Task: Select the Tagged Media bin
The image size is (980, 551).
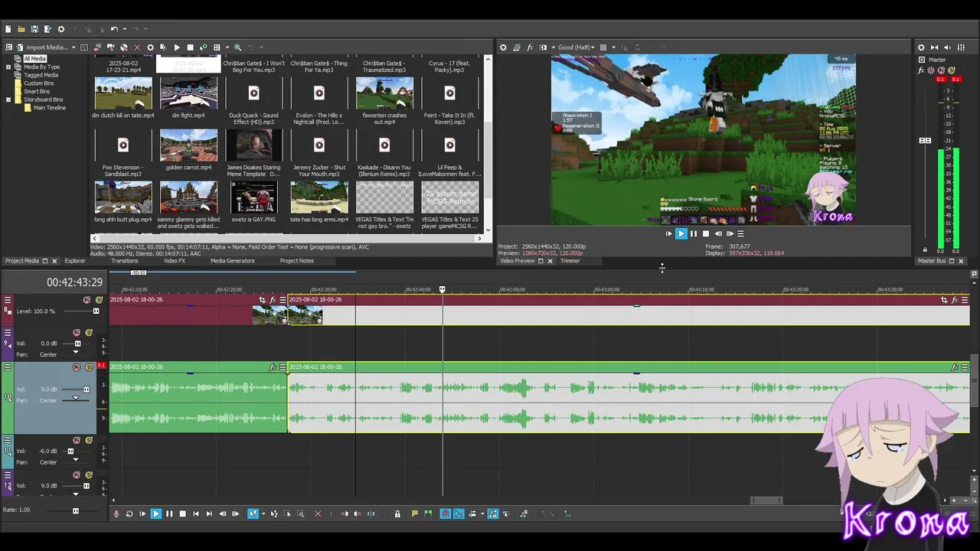Action: coord(41,75)
